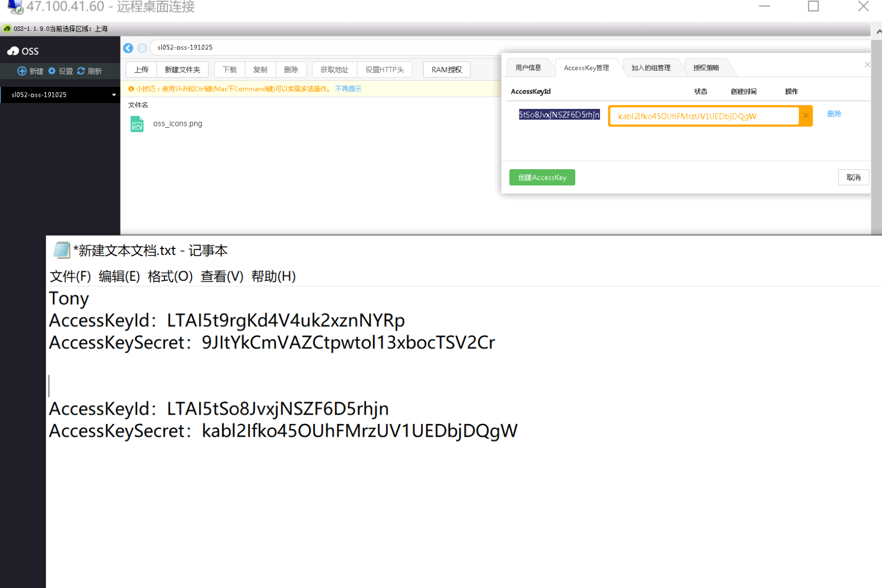Click the green OSS status bar icon
The height and width of the screenshot is (588, 882).
tap(7, 29)
